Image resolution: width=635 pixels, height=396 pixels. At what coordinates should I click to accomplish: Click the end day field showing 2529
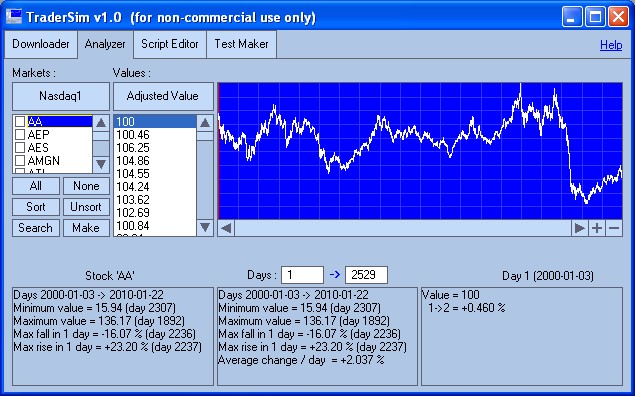pos(366,275)
